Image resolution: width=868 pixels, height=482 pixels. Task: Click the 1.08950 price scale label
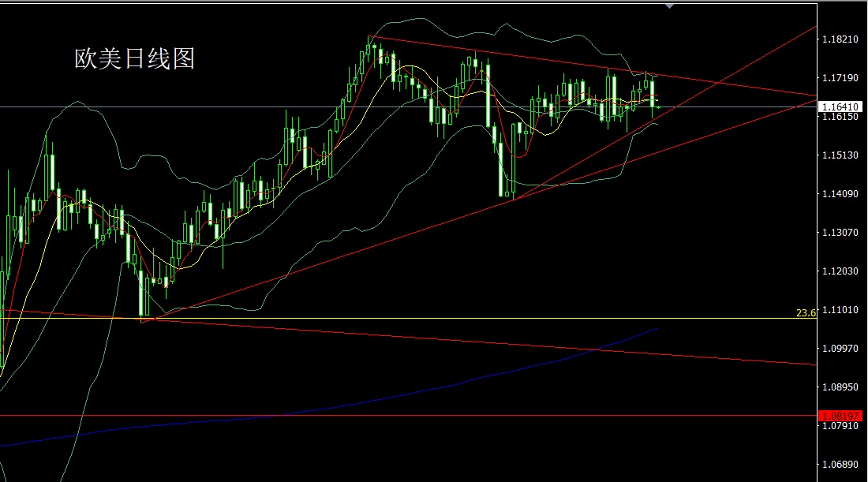pos(840,387)
